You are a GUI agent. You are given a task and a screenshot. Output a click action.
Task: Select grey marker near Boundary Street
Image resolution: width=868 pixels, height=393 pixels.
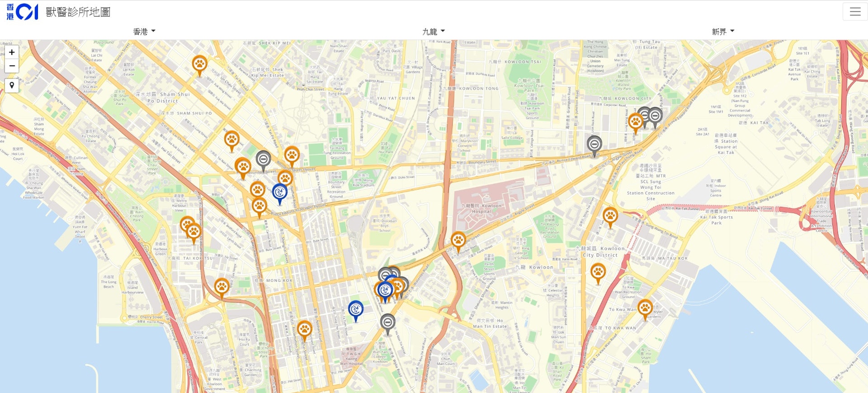pos(263,159)
